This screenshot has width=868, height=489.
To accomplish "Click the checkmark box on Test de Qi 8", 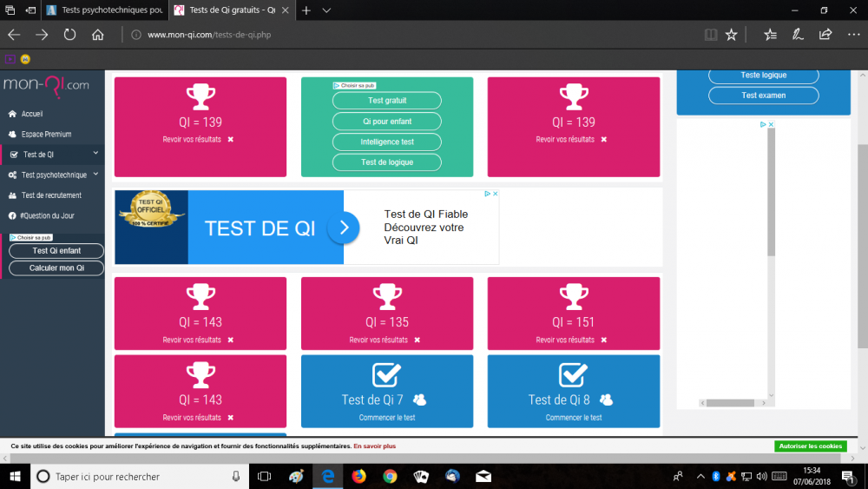I will pos(573,374).
